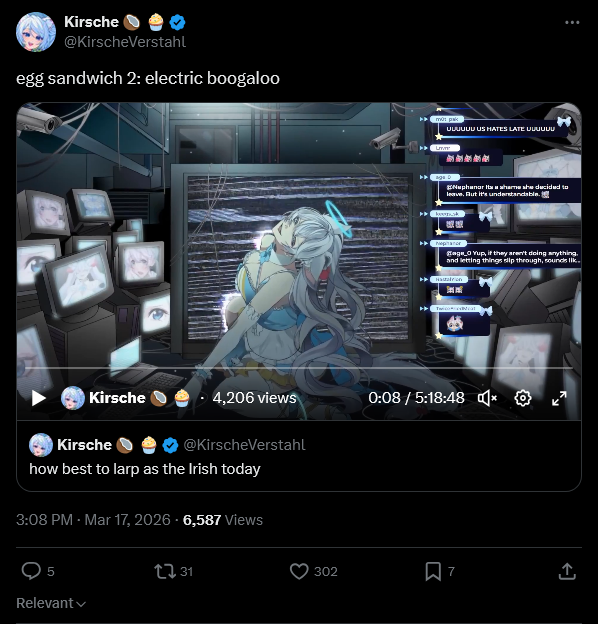This screenshot has width=598, height=624.
Task: Share post via upload arrow icon
Action: click(567, 571)
